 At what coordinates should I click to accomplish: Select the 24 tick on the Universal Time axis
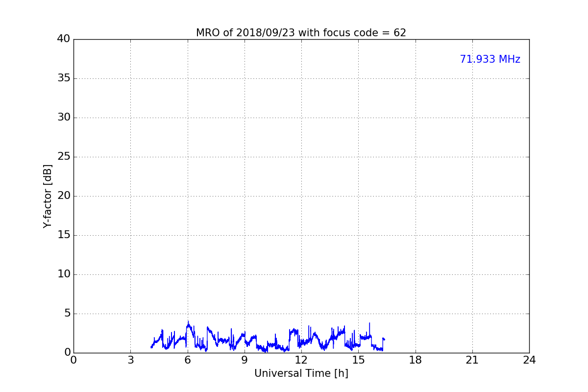pyautogui.click(x=529, y=360)
